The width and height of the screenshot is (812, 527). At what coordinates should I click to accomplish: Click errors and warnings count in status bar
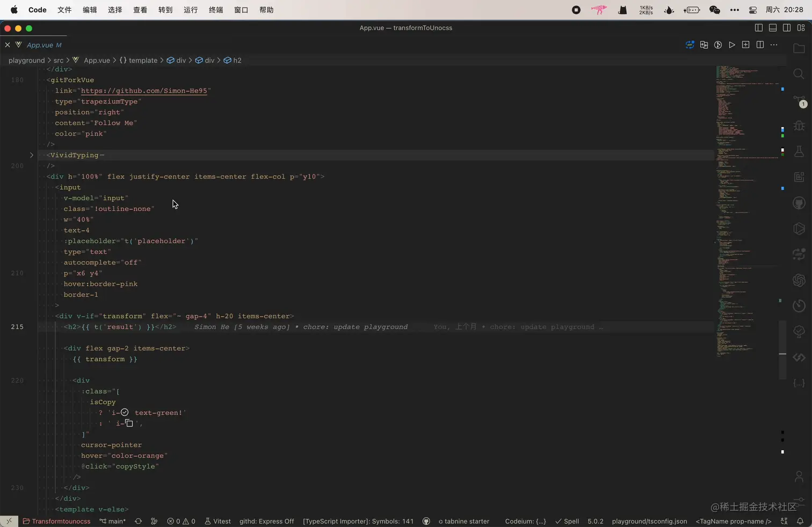click(181, 521)
